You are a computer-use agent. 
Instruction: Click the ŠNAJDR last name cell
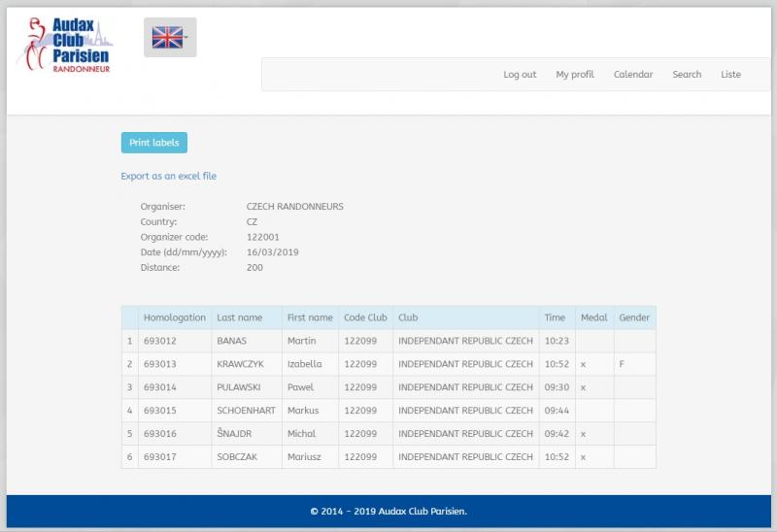click(x=234, y=434)
